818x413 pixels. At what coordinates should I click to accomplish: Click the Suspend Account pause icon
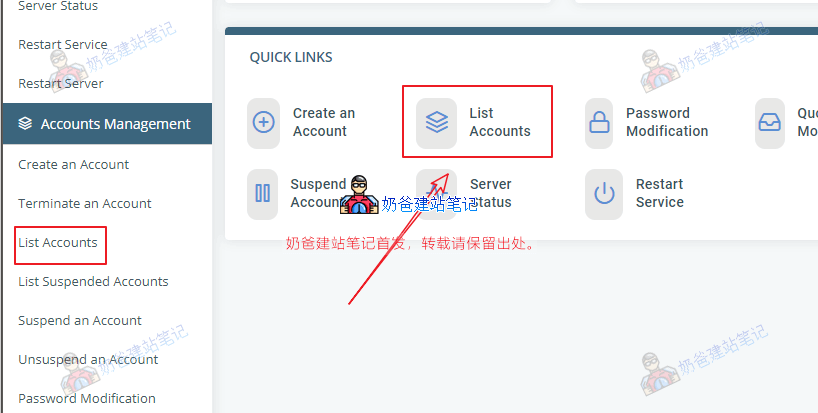point(262,193)
